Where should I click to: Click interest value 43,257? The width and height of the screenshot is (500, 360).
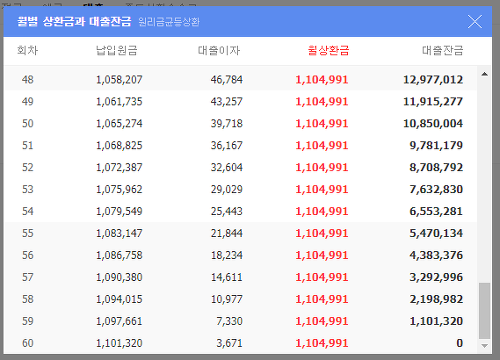(x=227, y=101)
